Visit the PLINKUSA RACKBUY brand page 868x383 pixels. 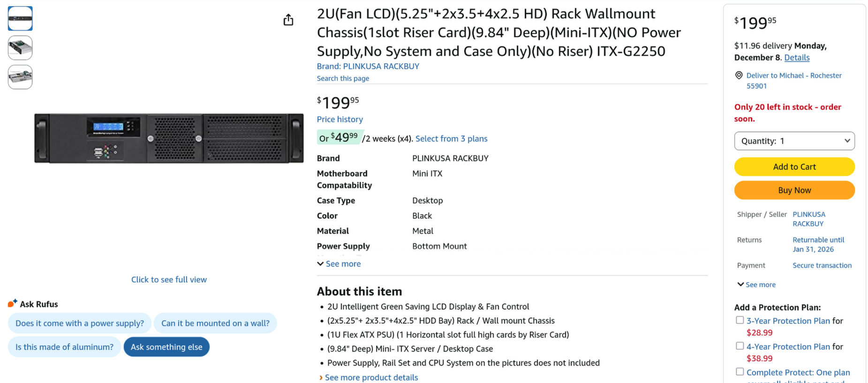pyautogui.click(x=381, y=66)
